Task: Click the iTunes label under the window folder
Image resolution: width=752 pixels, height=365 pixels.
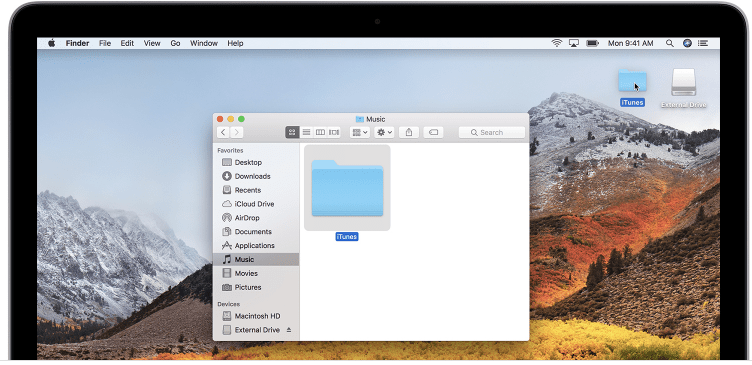Action: click(347, 237)
